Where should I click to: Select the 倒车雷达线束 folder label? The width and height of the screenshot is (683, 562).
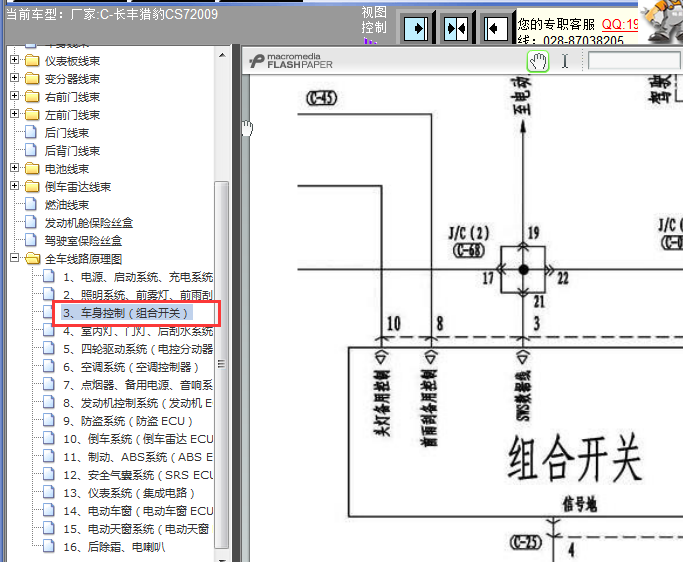(x=78, y=187)
